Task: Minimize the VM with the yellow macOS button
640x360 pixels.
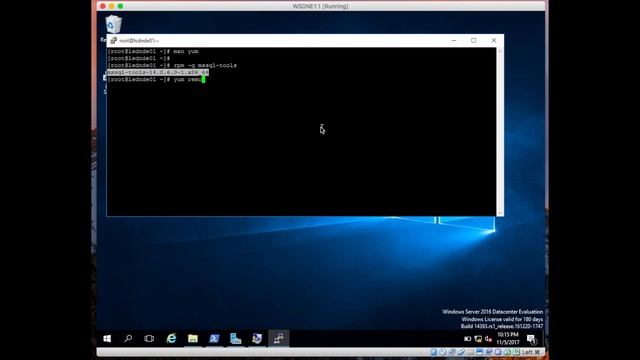Action: click(111, 6)
